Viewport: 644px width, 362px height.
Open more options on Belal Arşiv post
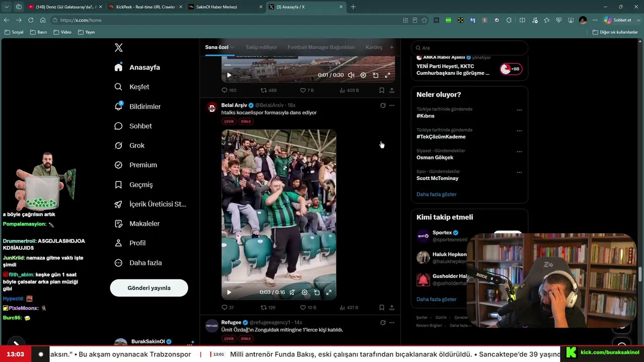point(392,106)
